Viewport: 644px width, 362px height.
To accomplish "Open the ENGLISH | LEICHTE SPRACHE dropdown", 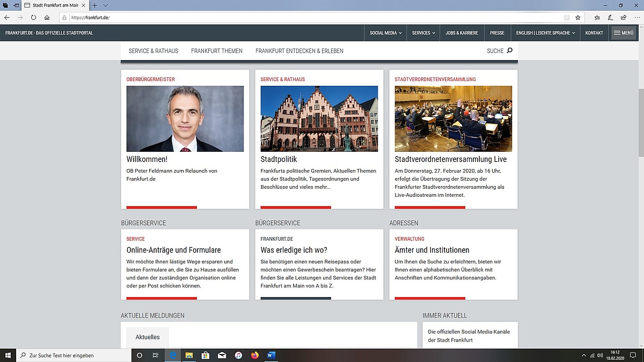I will pos(545,33).
